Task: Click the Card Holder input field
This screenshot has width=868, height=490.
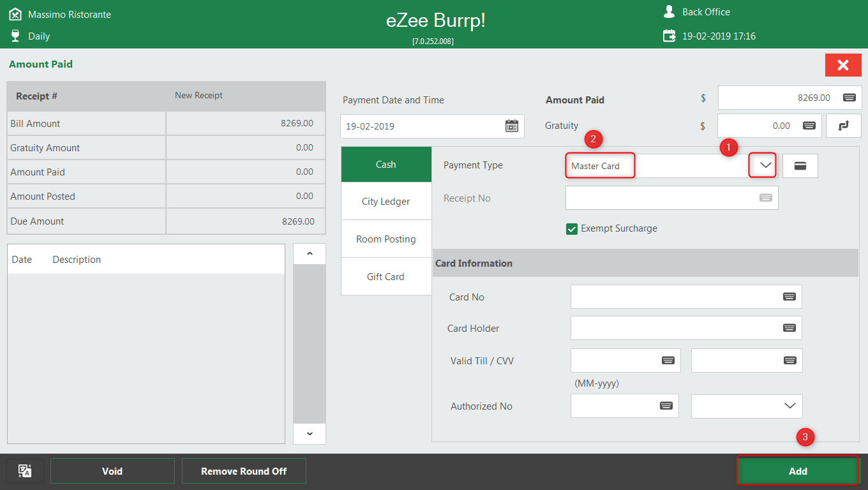Action: 686,328
